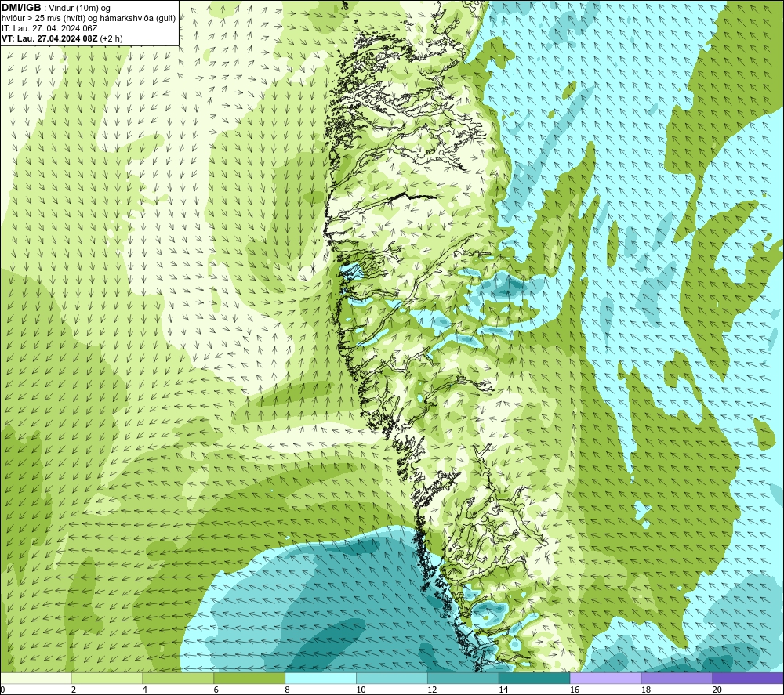Click the 'hviður > 25 m/s' legend line
The width and height of the screenshot is (784, 695).
[89, 19]
